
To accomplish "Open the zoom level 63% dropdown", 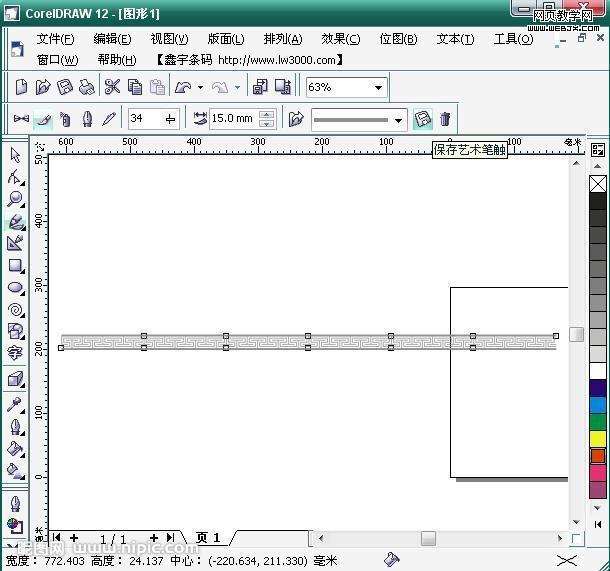I will click(x=378, y=87).
